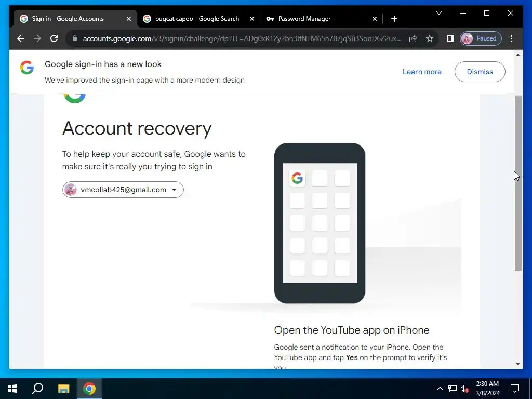This screenshot has width=532, height=399.
Task: Open the Windows Start menu
Action: 12,389
